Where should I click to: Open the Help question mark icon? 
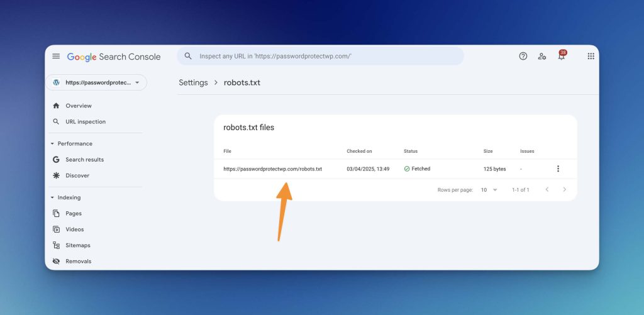[523, 56]
